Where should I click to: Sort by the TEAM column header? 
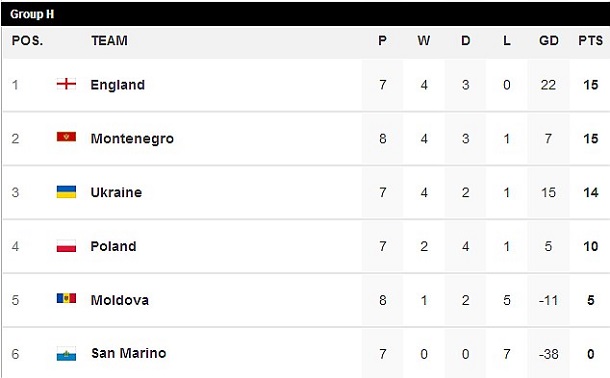109,40
